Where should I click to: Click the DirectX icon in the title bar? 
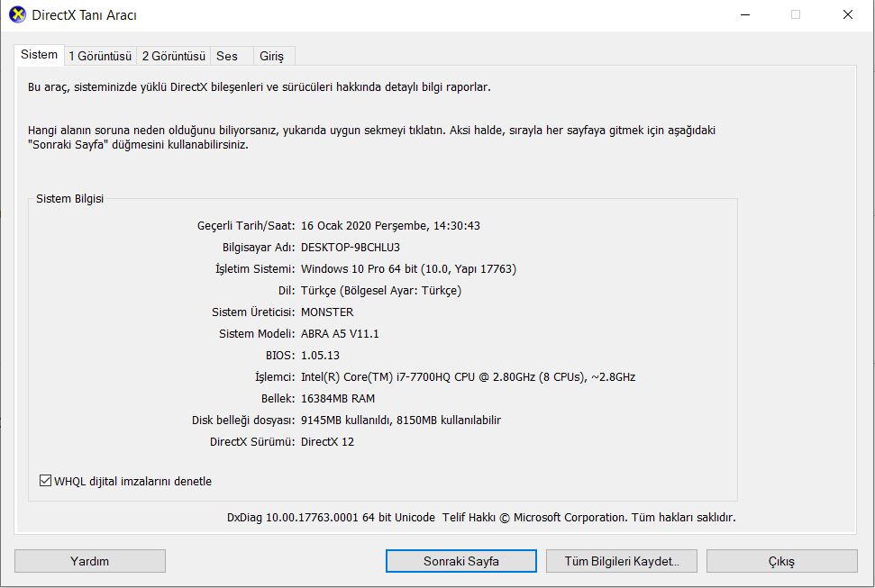point(17,14)
